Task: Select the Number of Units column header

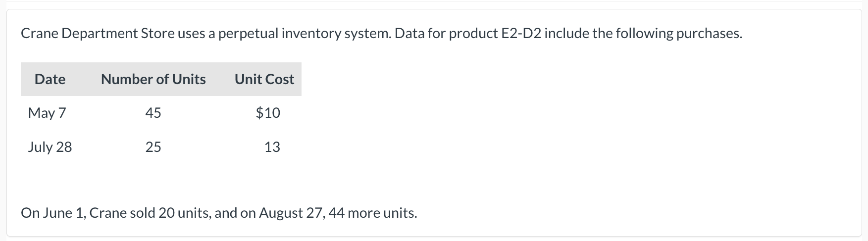Action: click(x=153, y=79)
